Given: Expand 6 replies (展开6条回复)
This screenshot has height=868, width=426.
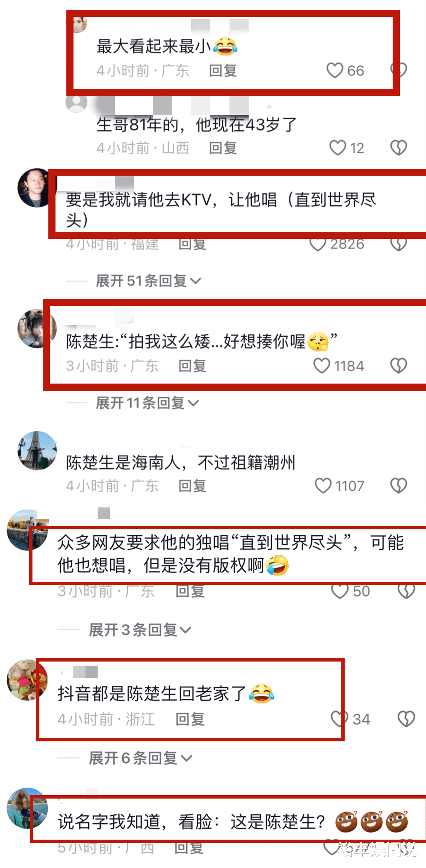Looking at the screenshot, I should [140, 758].
